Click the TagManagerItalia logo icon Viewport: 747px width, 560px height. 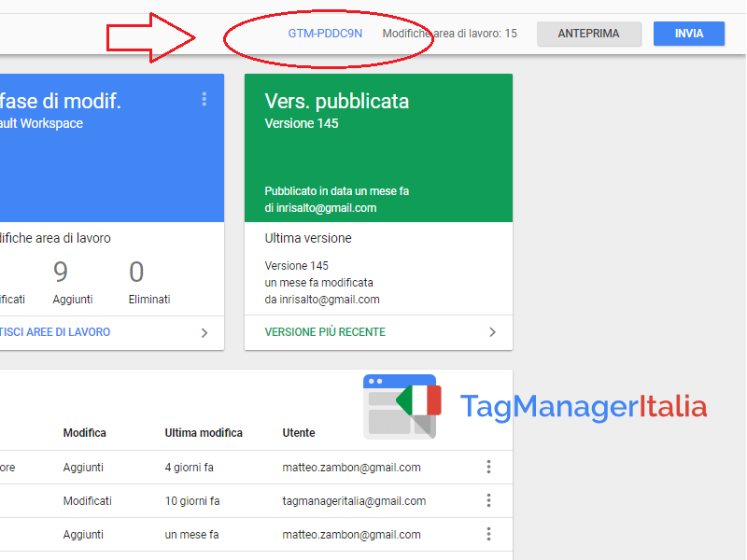pos(402,407)
